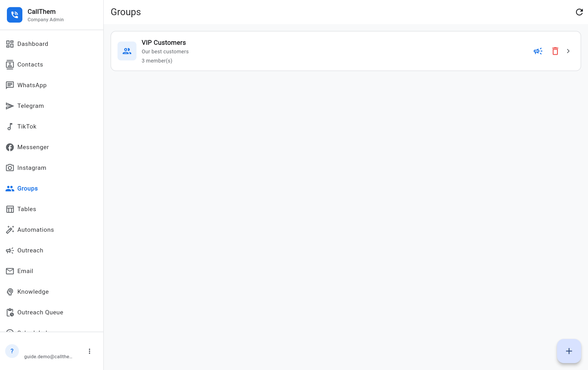Open the Contacts sidebar icon
This screenshot has width=588, height=370.
pos(10,65)
